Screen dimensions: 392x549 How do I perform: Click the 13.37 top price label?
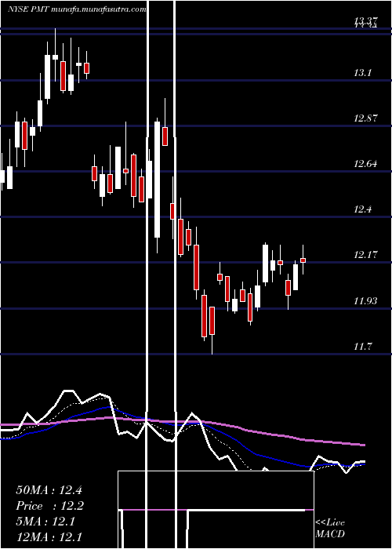tap(366, 21)
